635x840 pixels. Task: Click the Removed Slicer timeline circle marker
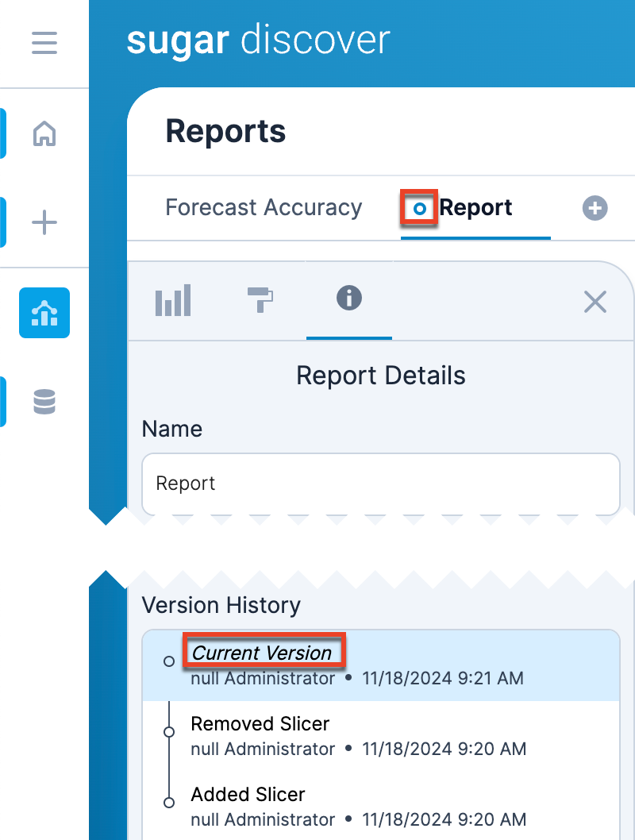click(168, 732)
